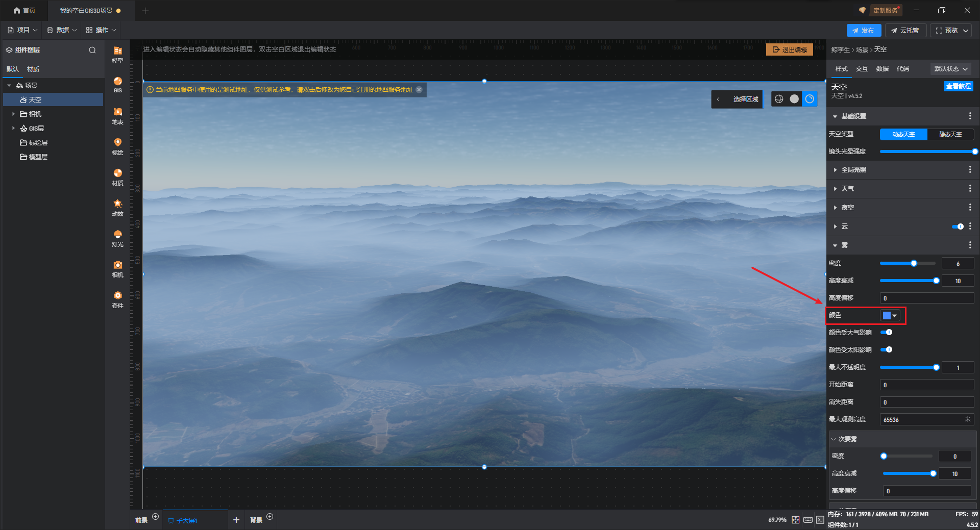Expand the 夜空 section
Image resolution: width=980 pixels, height=530 pixels.
835,208
